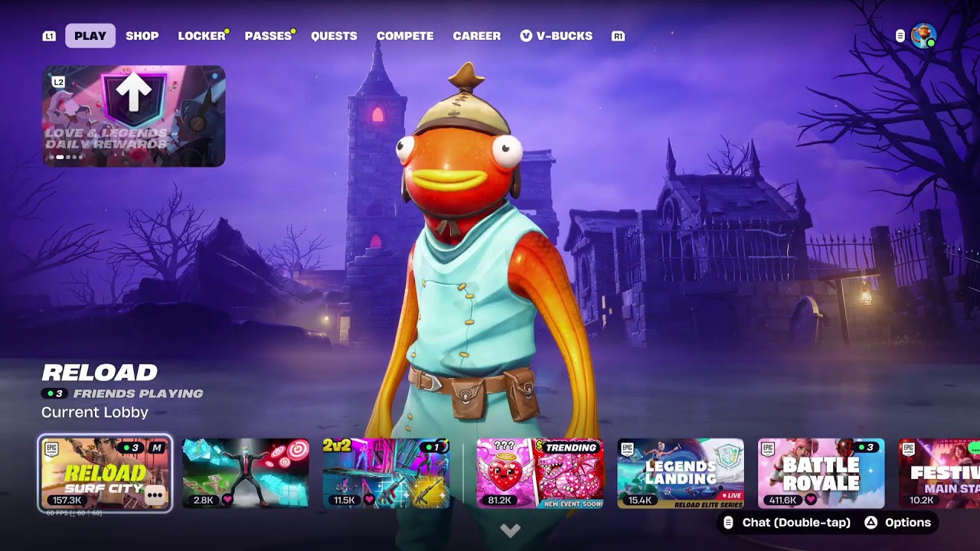Viewport: 980px width, 551px height.
Task: Click the triangle icon beside Options
Action: coord(871,523)
